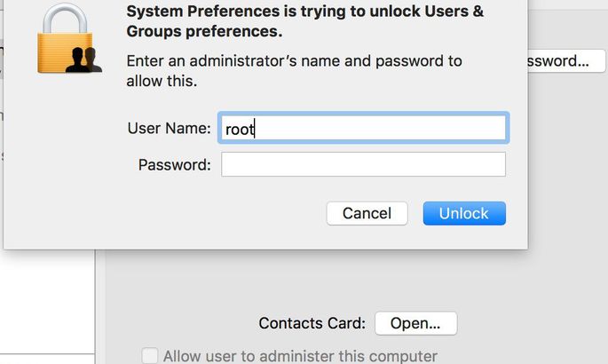Click the Password: label
The height and width of the screenshot is (364, 608).
(x=175, y=165)
